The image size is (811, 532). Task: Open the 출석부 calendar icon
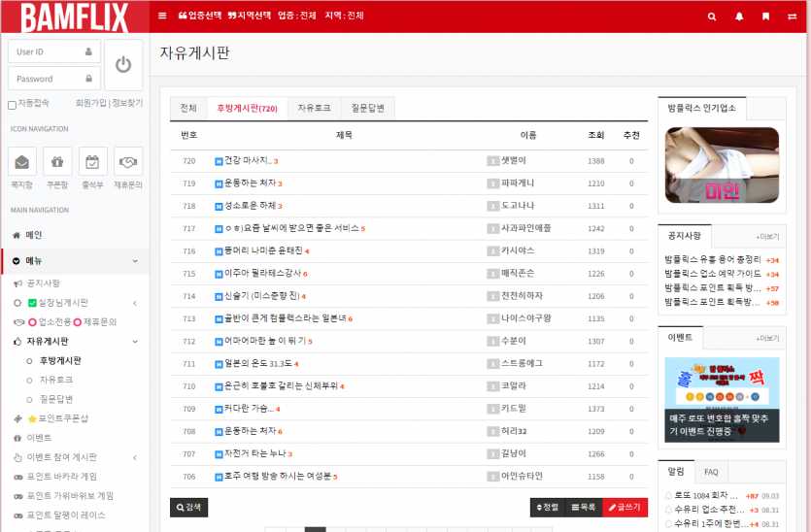point(92,161)
